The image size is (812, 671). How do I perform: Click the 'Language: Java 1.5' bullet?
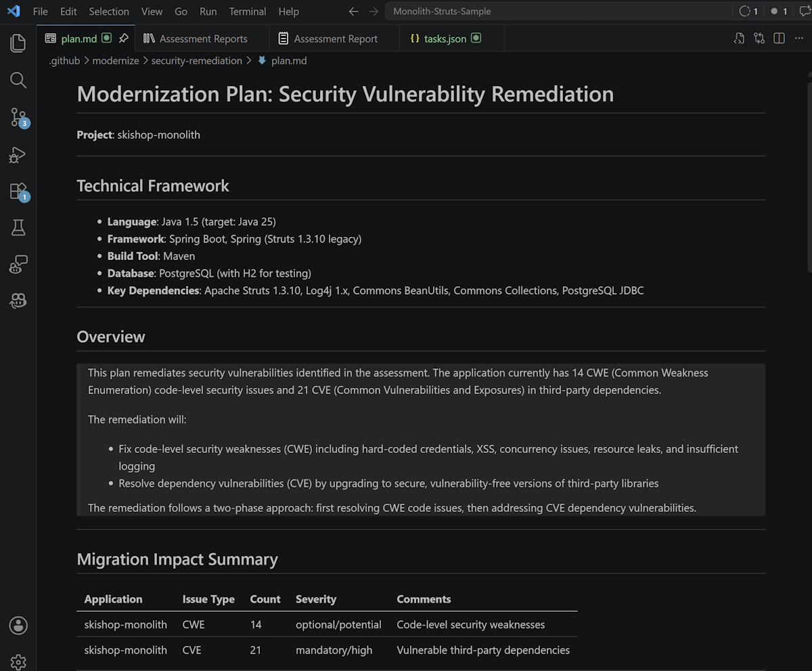tap(191, 221)
